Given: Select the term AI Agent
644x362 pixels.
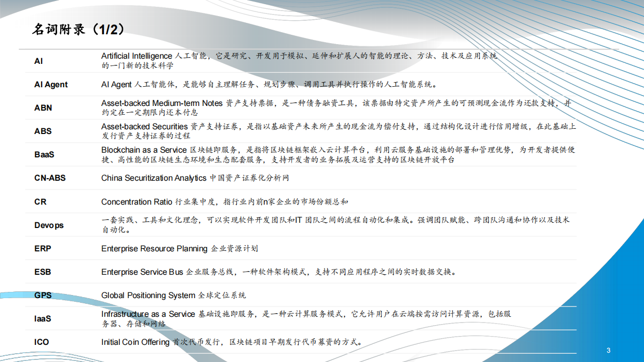Looking at the screenshot, I should coord(51,85).
